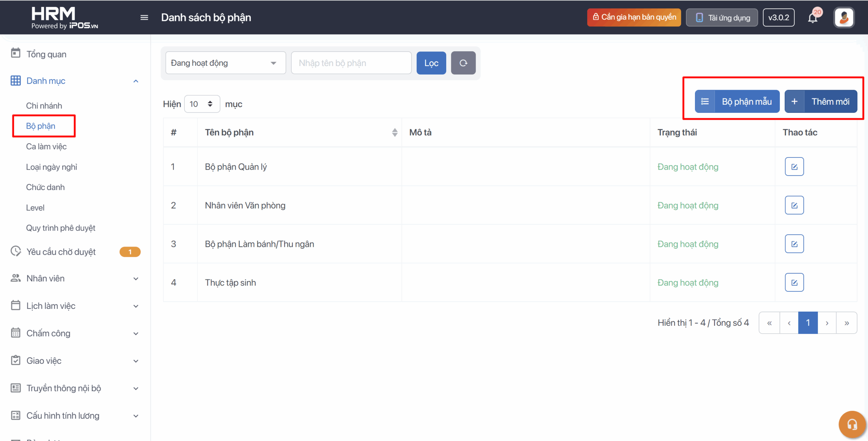
Task: Open the support headset chat icon
Action: (852, 424)
